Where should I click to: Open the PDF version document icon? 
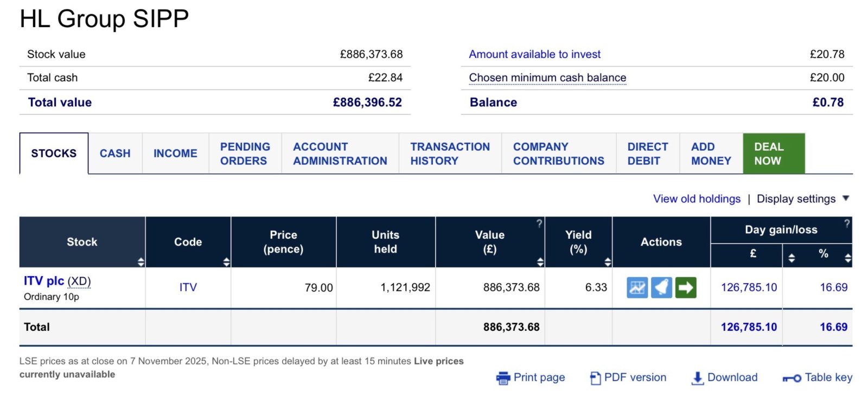tap(595, 378)
